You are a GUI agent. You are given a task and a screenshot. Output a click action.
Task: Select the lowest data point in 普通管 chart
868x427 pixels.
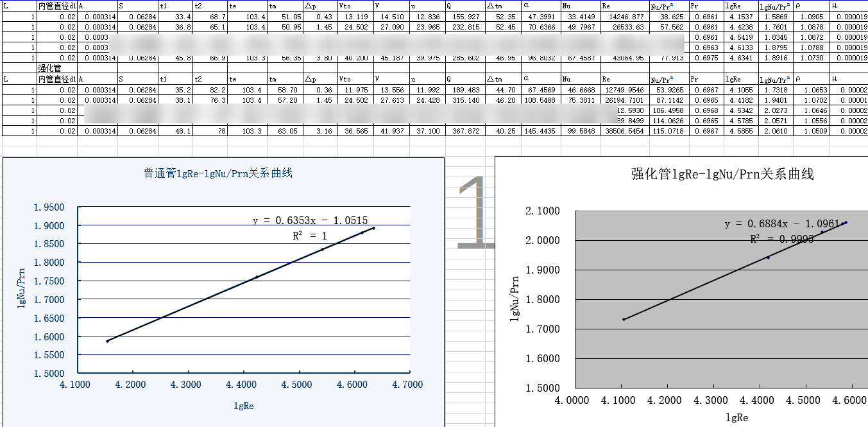tap(107, 341)
